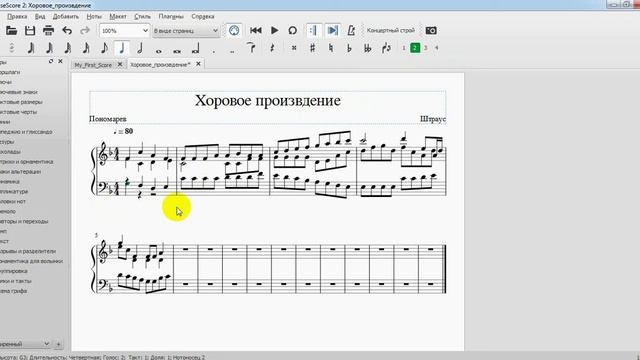Switch to voice 3
The image size is (640, 360).
pos(426,48)
